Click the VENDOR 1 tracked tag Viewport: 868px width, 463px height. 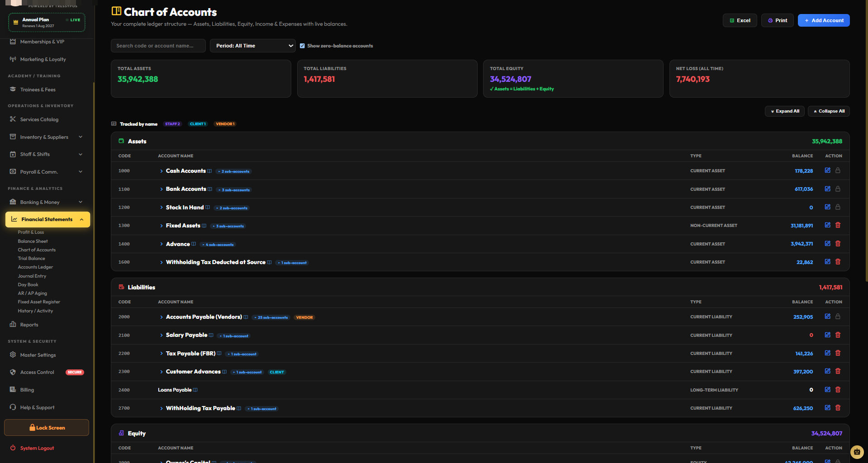click(x=225, y=124)
